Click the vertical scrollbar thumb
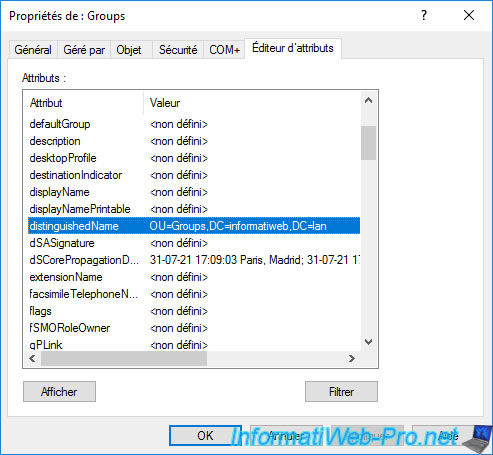The image size is (493, 455). pyautogui.click(x=368, y=143)
